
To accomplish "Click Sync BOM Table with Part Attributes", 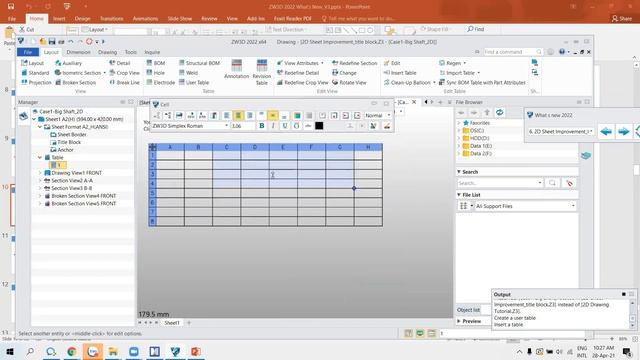I will 482,82.
